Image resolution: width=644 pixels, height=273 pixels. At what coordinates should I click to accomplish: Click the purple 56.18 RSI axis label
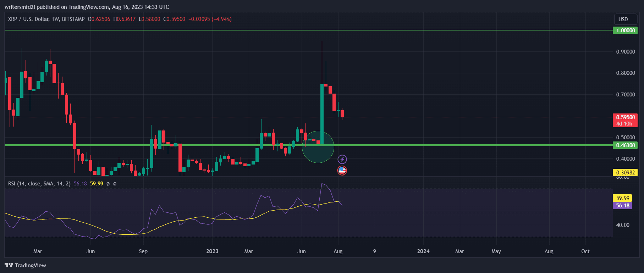pyautogui.click(x=622, y=206)
